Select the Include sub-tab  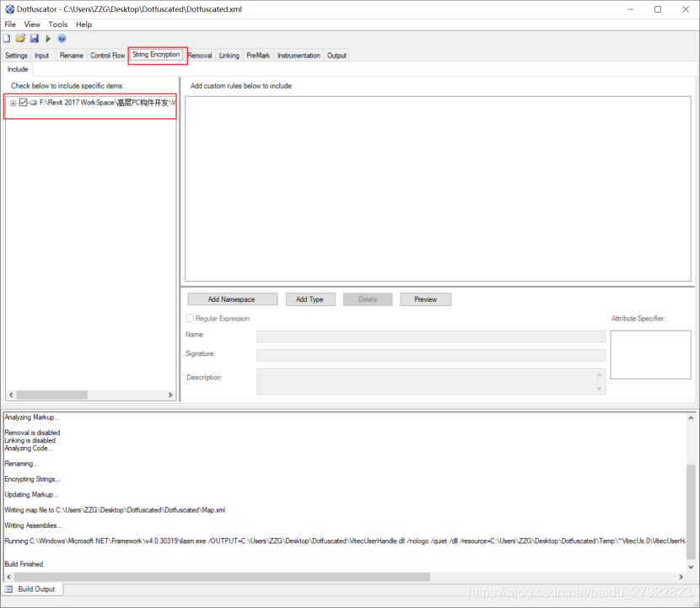[x=18, y=69]
